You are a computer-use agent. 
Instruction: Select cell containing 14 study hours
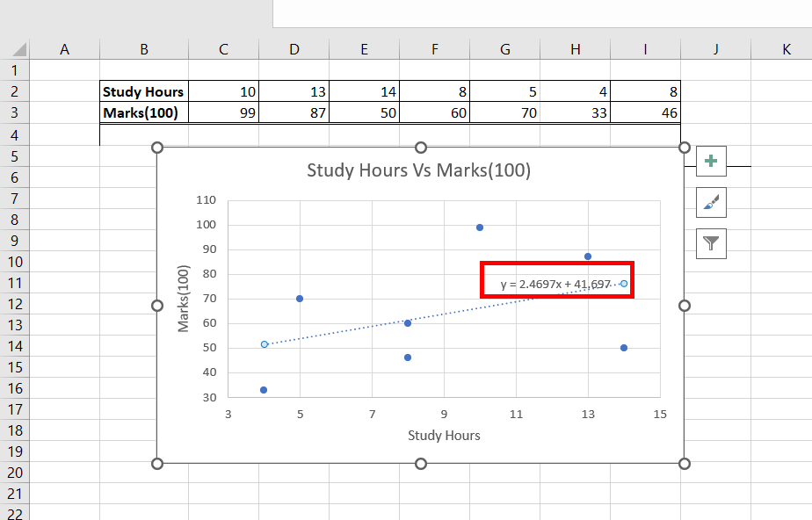tap(364, 91)
